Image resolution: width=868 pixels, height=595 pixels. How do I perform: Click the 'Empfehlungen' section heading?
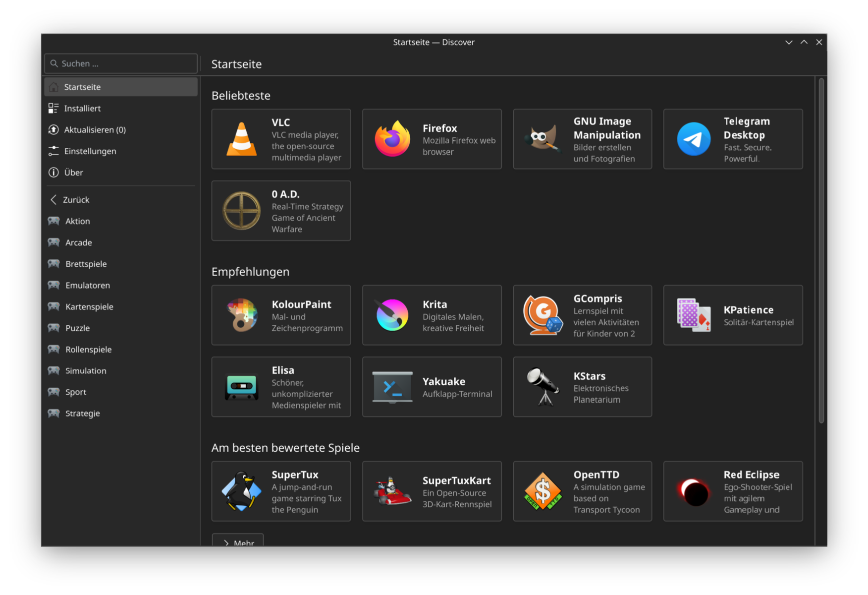250,271
